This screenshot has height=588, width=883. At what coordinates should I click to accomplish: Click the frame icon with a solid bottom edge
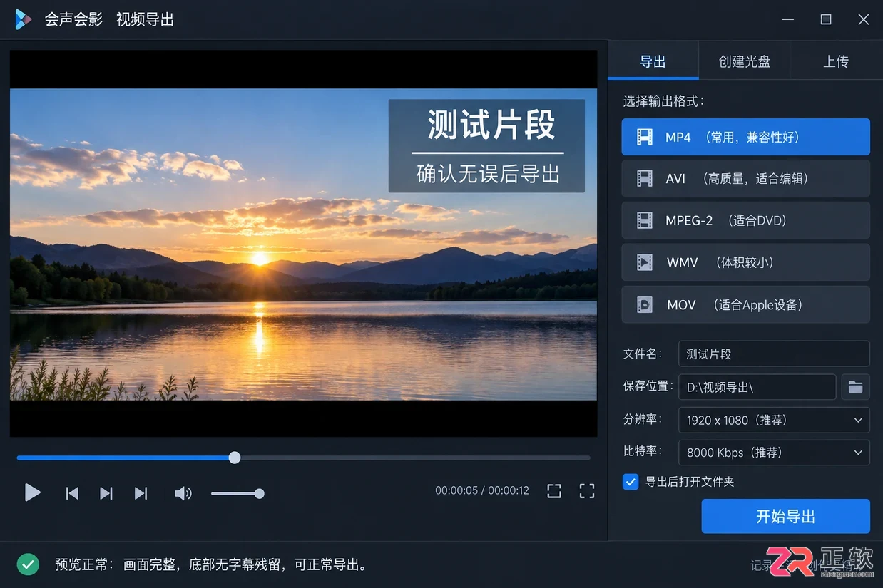pyautogui.click(x=554, y=491)
